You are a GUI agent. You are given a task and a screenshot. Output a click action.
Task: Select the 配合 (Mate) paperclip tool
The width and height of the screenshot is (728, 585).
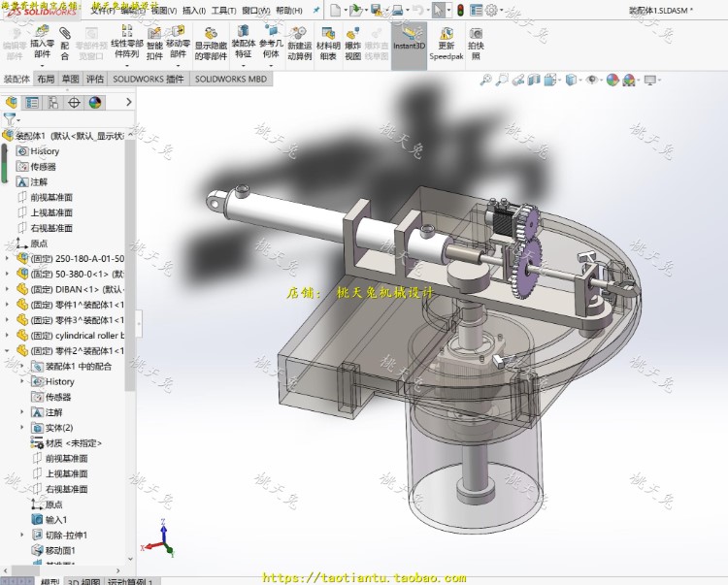coord(65,44)
